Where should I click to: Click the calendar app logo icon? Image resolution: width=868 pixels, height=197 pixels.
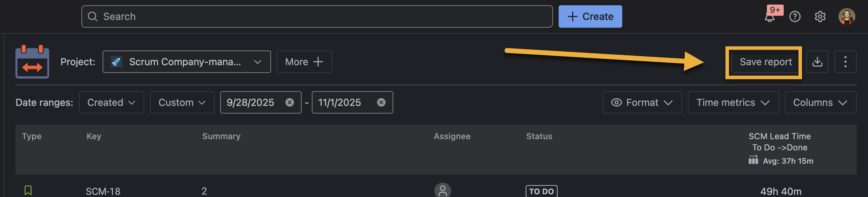click(x=32, y=62)
